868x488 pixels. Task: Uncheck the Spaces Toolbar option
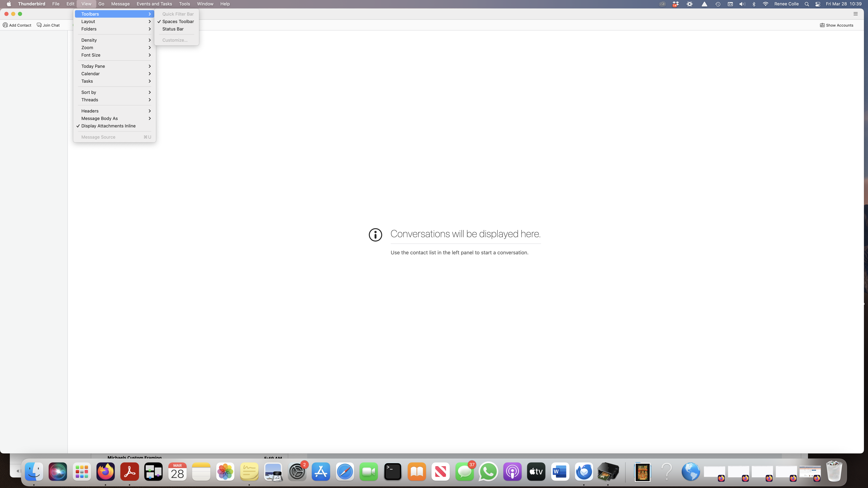click(178, 22)
